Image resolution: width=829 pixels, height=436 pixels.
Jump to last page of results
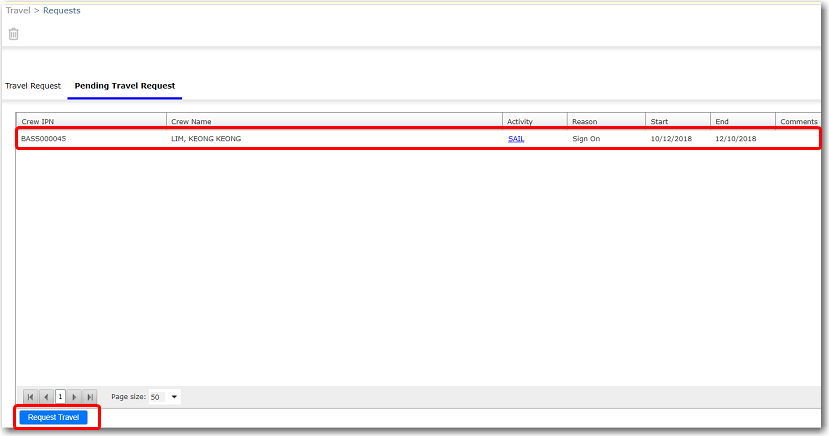coord(90,397)
